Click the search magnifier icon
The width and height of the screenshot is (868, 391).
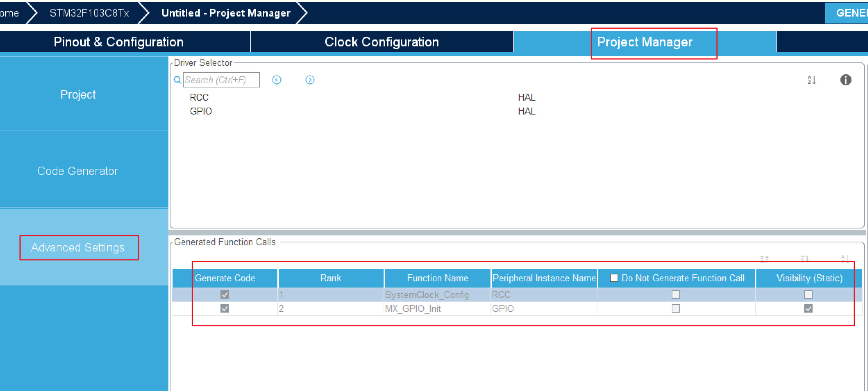click(x=177, y=80)
